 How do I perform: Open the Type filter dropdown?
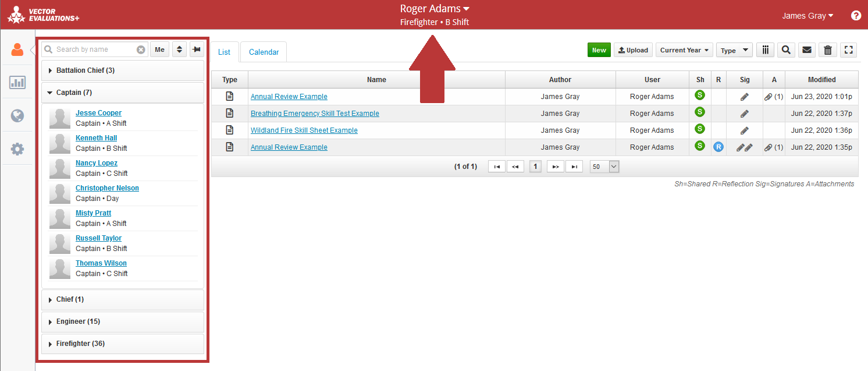pos(734,50)
